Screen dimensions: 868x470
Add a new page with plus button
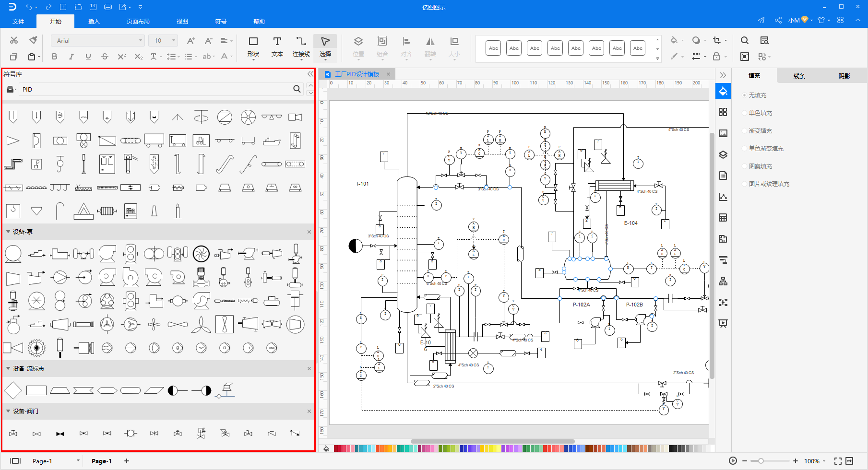pos(127,461)
